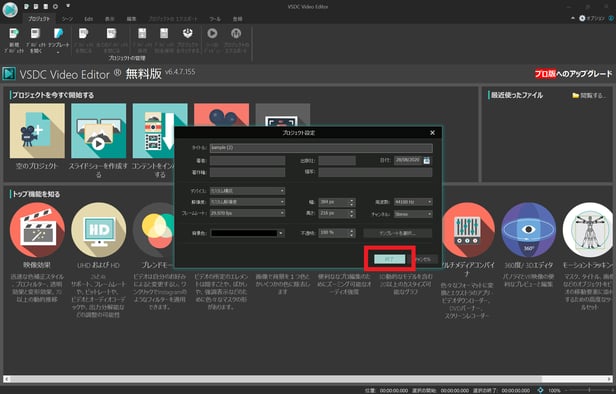The width and height of the screenshot is (616, 394).
Task: Switch to the シーン ribbon tab
Action: (68, 18)
